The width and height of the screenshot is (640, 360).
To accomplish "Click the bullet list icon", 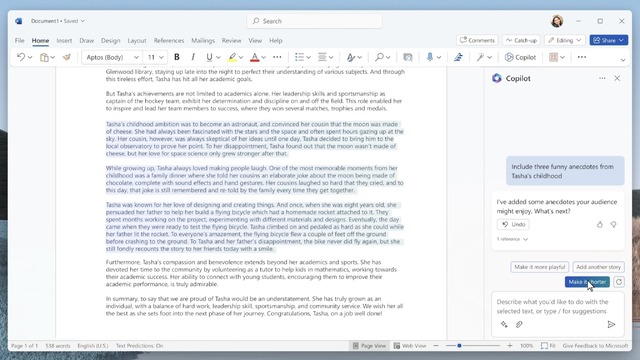I will (x=299, y=57).
